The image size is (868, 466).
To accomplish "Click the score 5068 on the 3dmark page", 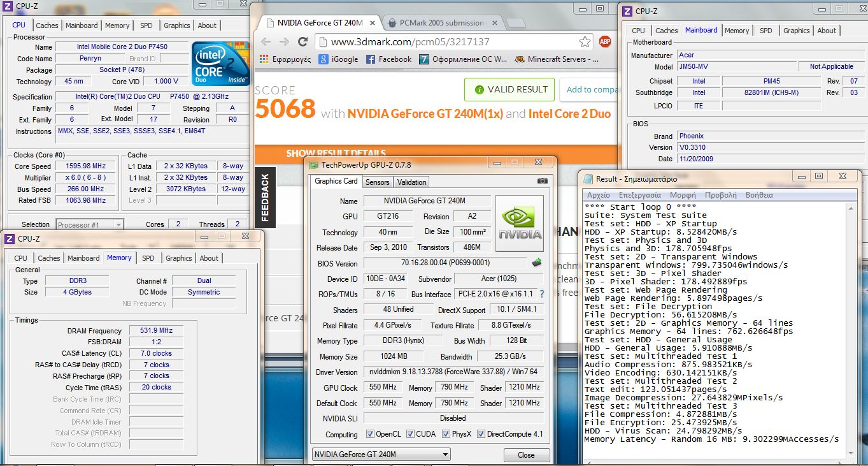I will click(x=285, y=109).
